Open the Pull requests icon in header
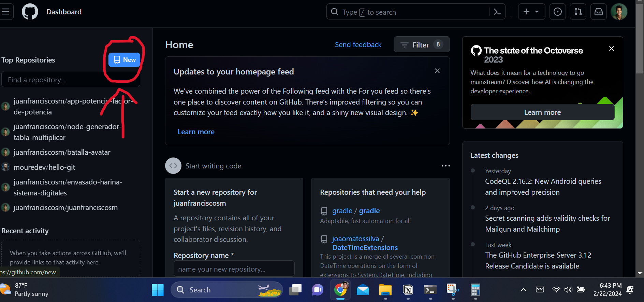 [578, 12]
